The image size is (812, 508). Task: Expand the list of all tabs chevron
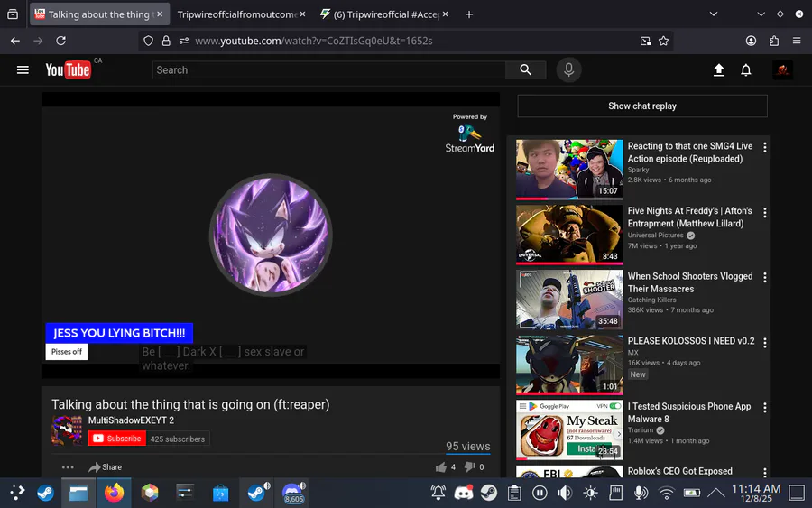click(x=713, y=14)
